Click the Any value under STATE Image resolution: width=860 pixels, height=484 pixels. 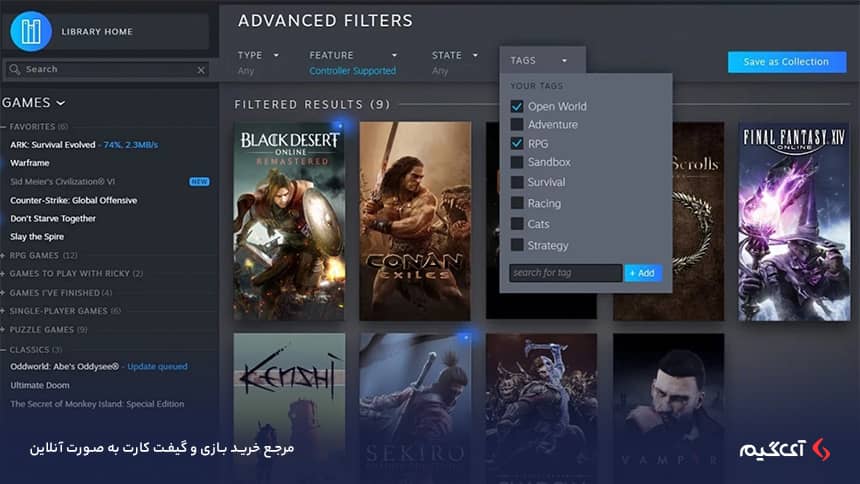pos(440,71)
